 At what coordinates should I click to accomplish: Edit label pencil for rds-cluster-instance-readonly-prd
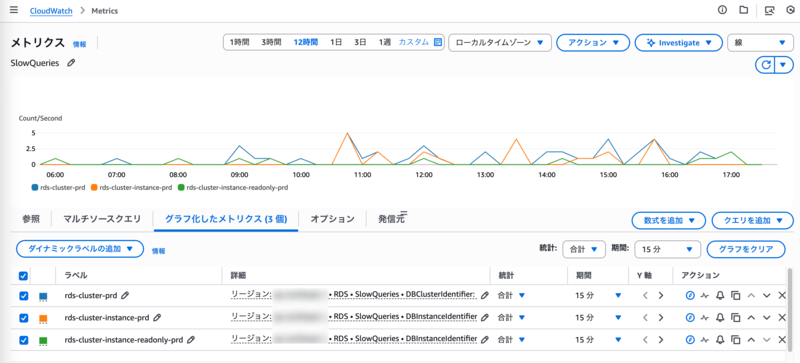pos(191,340)
